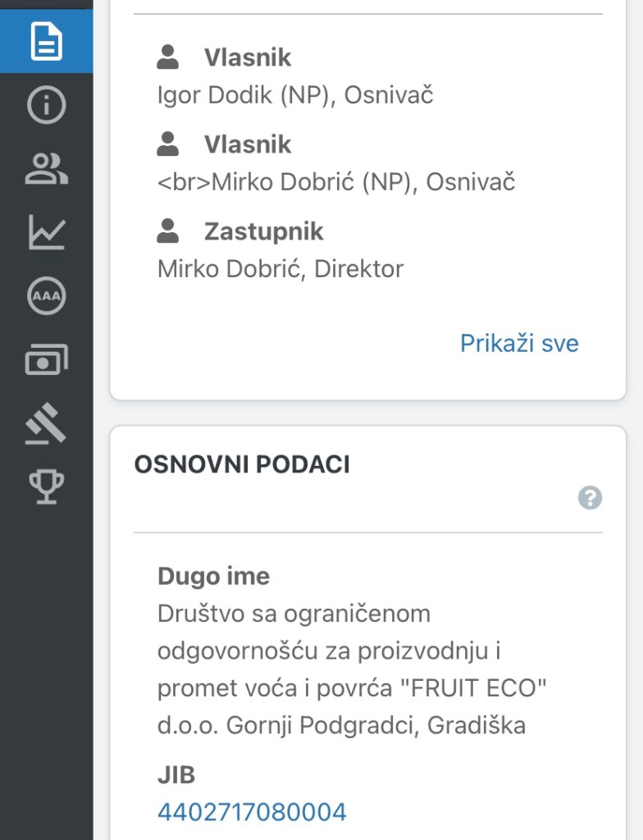Viewport: 643px width, 840px height.
Task: Select the gavel sidebar icon
Action: (46, 423)
